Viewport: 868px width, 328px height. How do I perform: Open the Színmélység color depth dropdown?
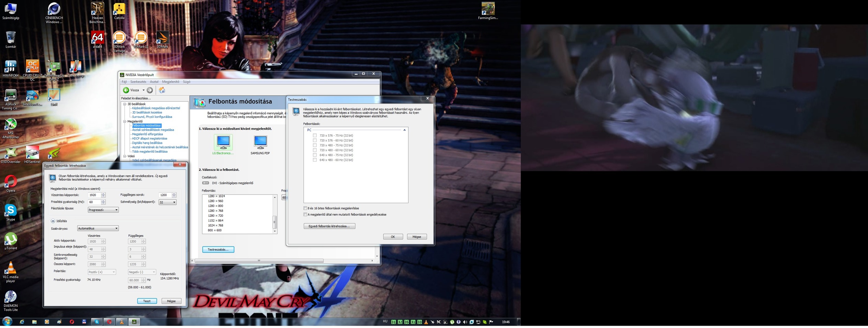[x=168, y=202]
